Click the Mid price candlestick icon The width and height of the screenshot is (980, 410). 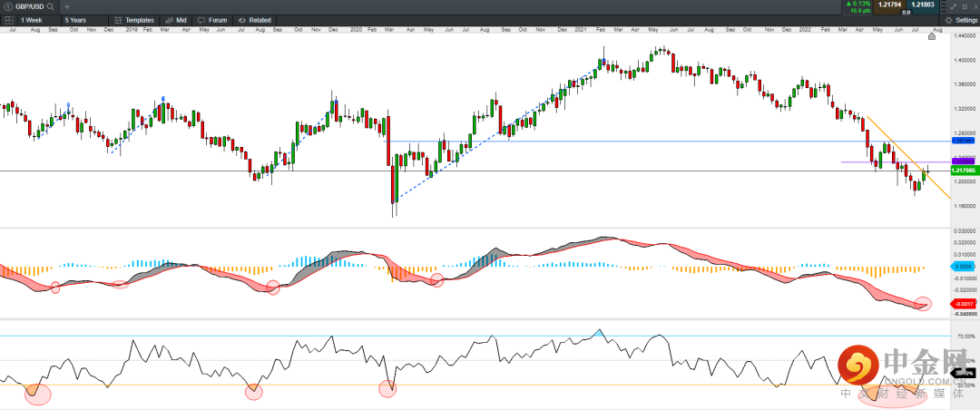(168, 19)
